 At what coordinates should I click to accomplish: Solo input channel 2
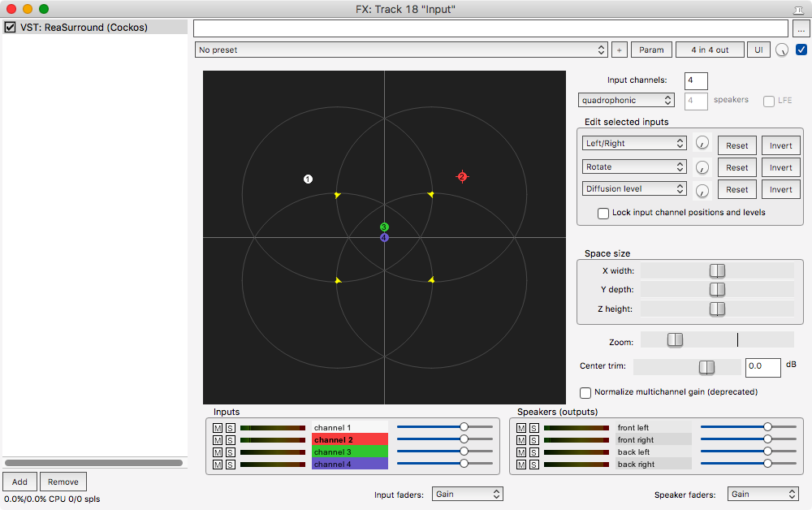(231, 440)
